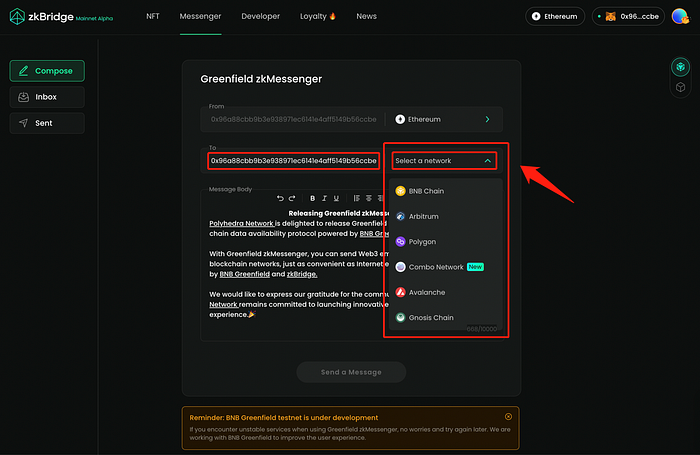This screenshot has height=455, width=700.
Task: Open the Ethereum network selector in header
Action: pos(554,17)
